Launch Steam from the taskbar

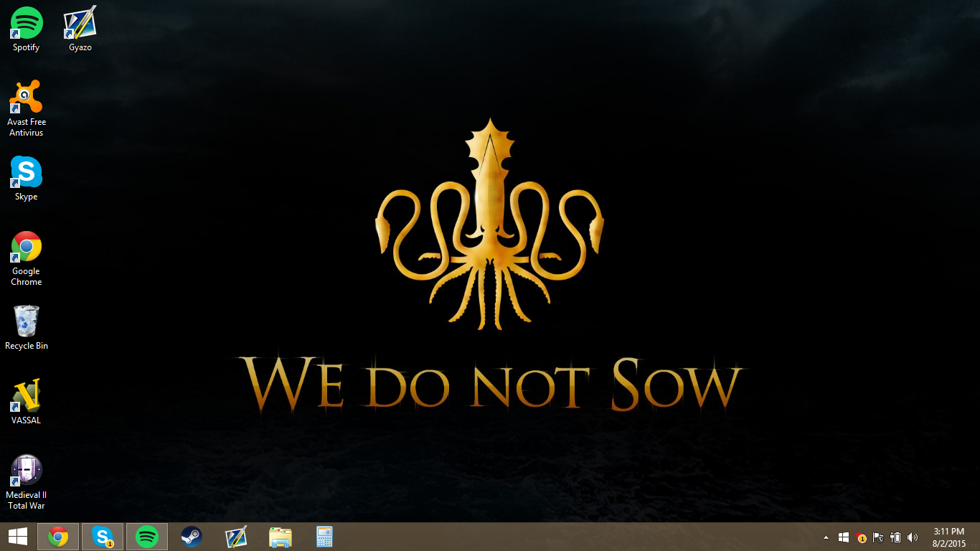click(x=191, y=537)
